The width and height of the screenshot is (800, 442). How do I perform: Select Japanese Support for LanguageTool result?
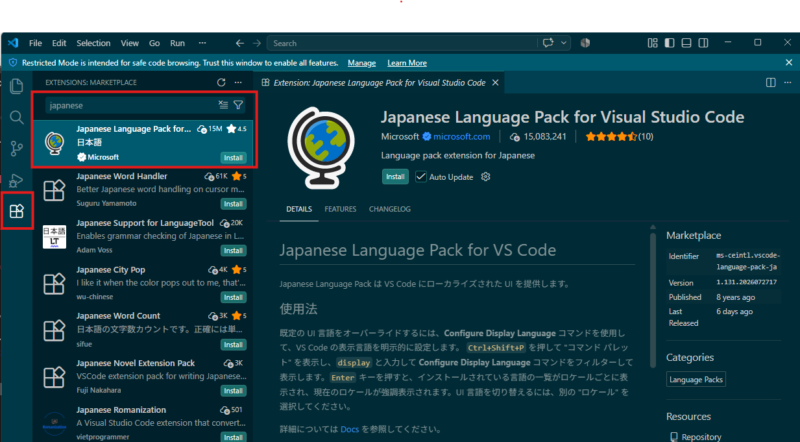coord(143,236)
